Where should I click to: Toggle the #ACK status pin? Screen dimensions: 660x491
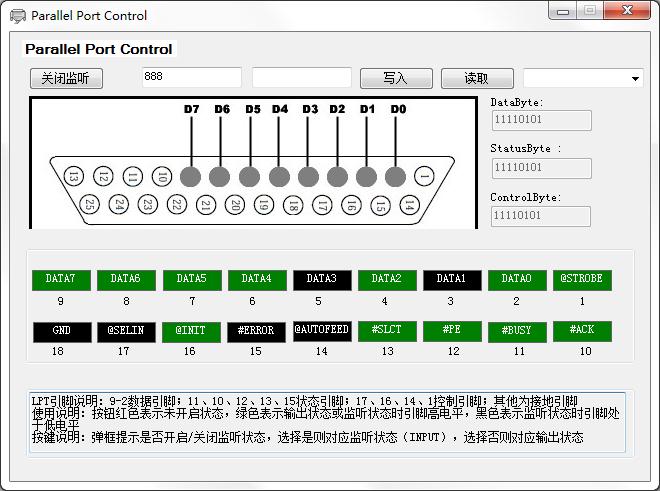(582, 331)
